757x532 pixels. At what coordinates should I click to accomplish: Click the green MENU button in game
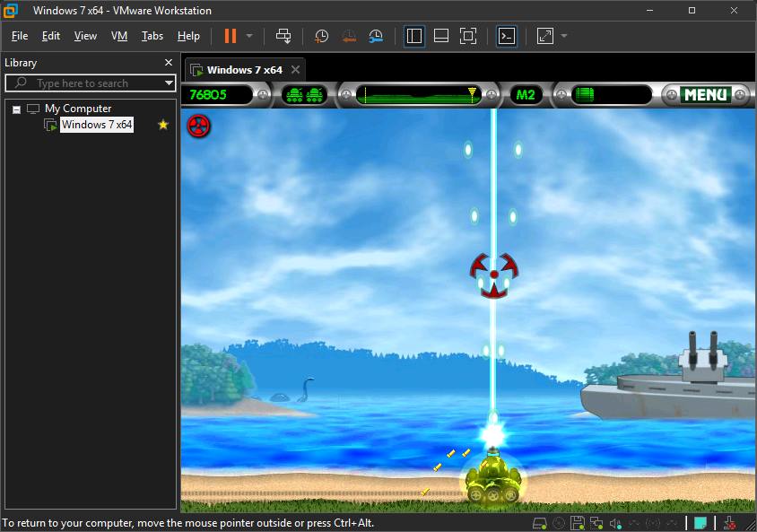pos(705,94)
